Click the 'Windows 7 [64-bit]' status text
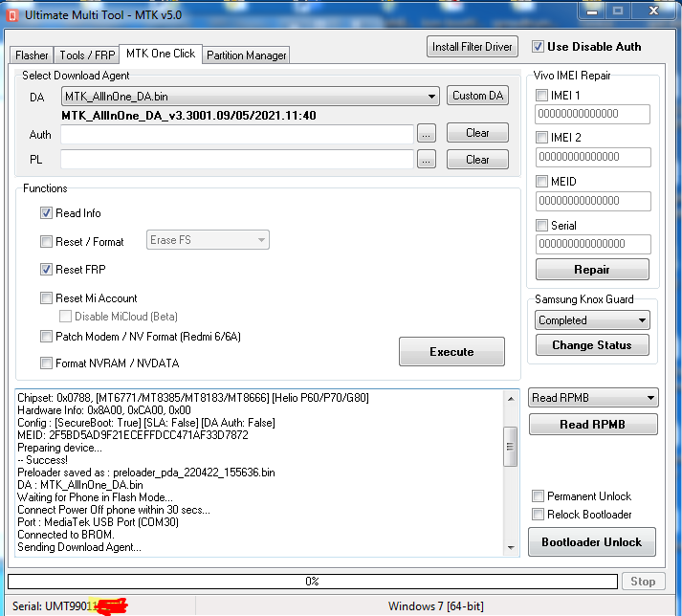 435,606
